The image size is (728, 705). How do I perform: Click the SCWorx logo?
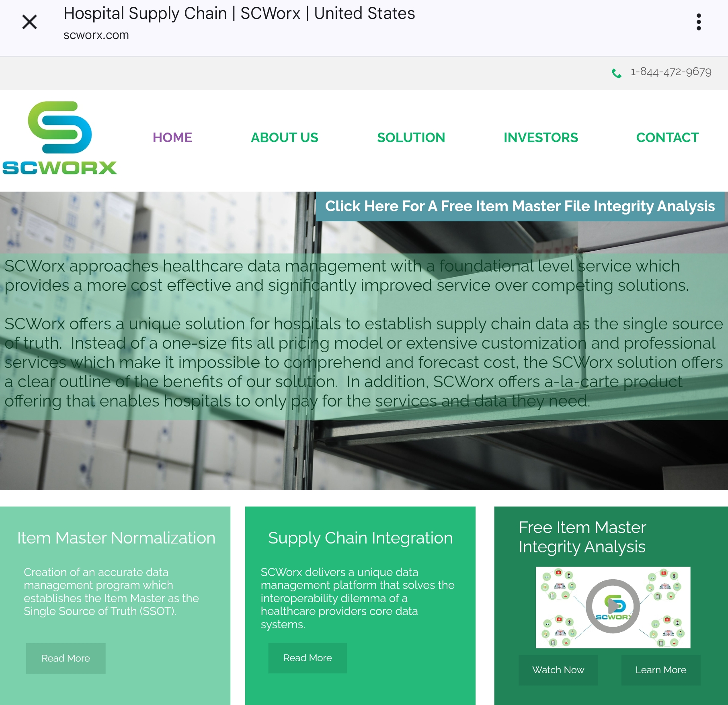(59, 138)
